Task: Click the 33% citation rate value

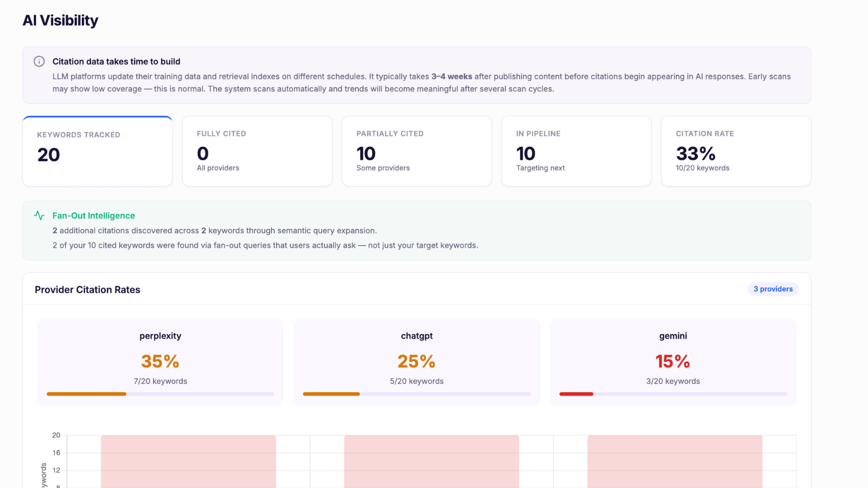Action: [x=696, y=153]
